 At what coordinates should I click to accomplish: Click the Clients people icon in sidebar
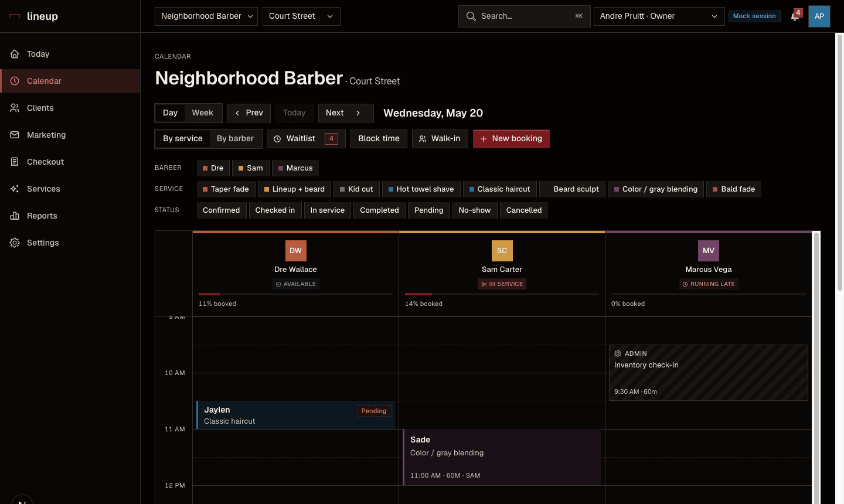[x=15, y=108]
